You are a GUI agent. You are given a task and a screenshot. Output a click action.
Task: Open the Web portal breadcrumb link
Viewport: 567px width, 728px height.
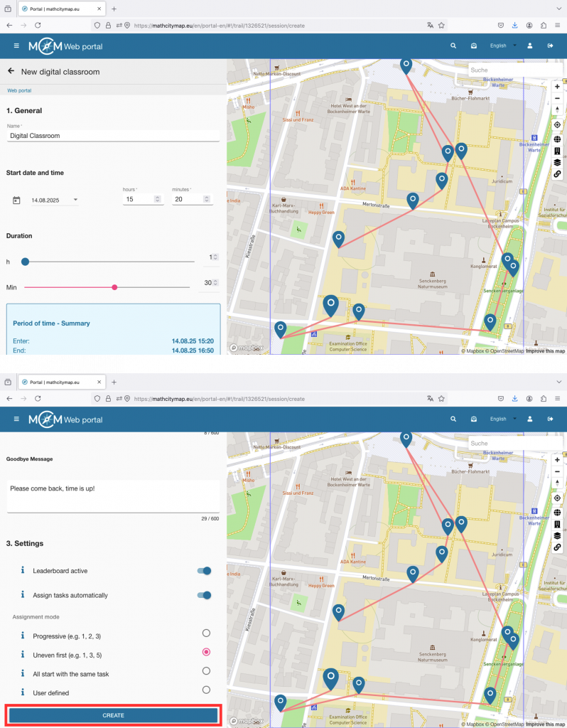(x=19, y=90)
